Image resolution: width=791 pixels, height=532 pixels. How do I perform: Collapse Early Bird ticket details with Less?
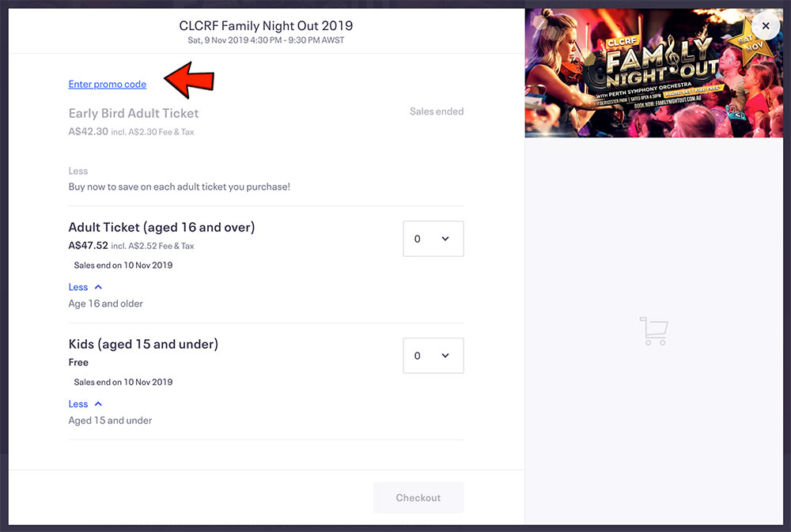[x=78, y=171]
